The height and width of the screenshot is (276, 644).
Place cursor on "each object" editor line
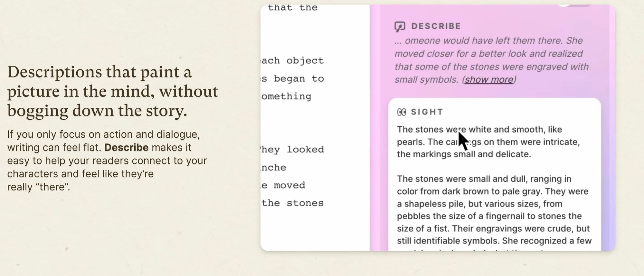point(292,60)
